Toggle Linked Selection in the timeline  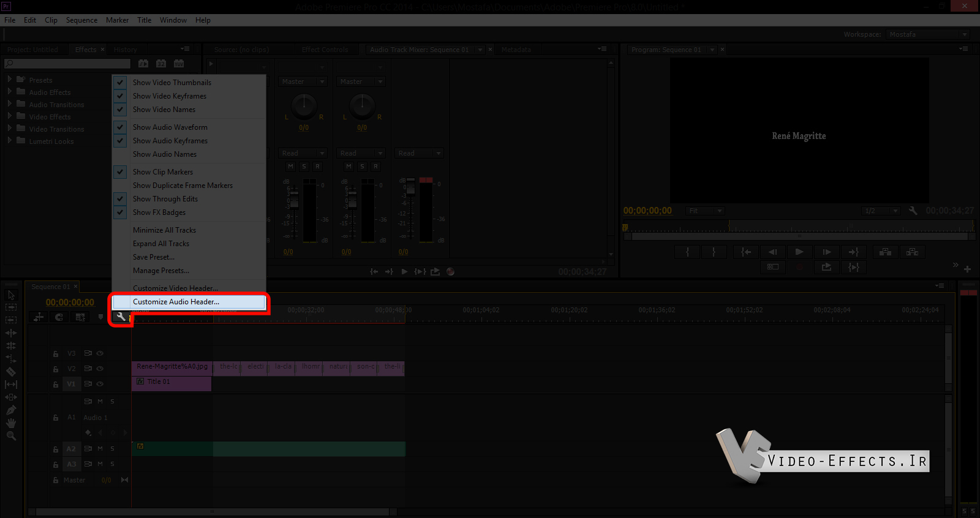pyautogui.click(x=80, y=317)
